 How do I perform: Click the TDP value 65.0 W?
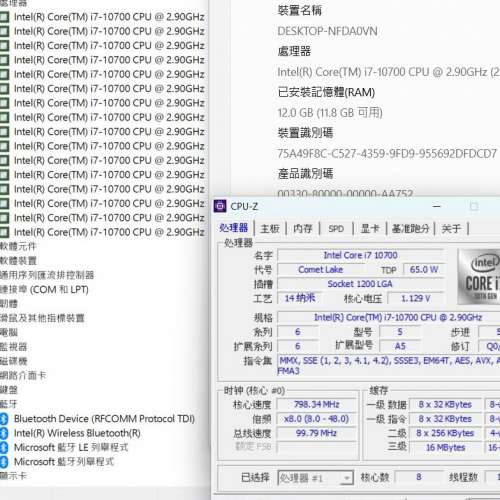pyautogui.click(x=424, y=269)
